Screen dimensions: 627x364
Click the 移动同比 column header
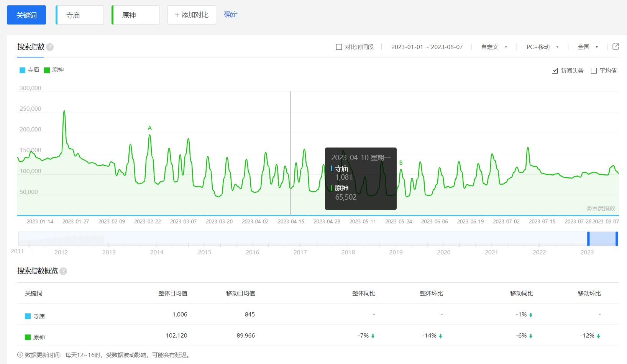point(522,293)
